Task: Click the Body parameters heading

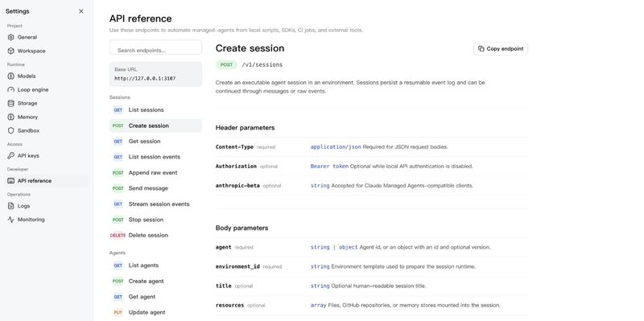Action: click(242, 228)
